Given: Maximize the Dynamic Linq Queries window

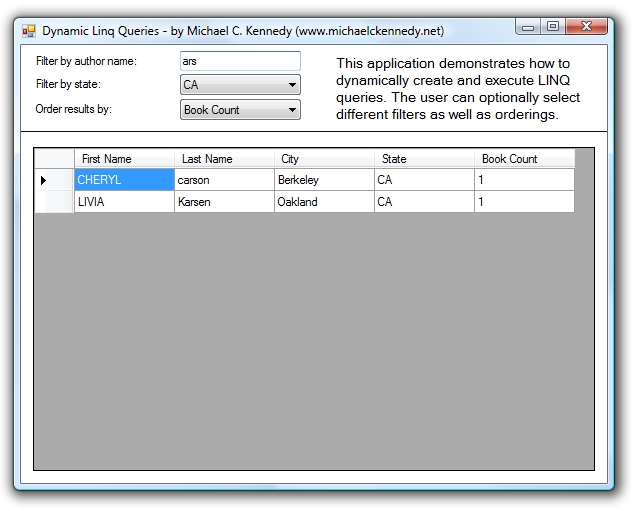Looking at the screenshot, I should pyautogui.click(x=552, y=27).
